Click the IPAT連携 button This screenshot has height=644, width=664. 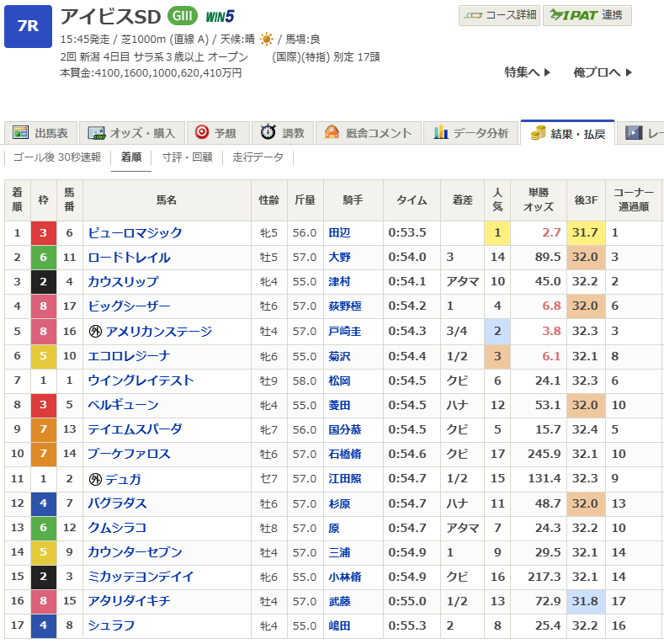587,16
